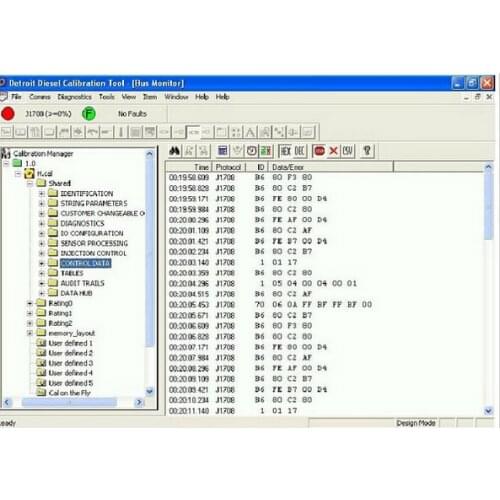Click the J1708 (>=0%) status text
500x500 pixels.
48,114
